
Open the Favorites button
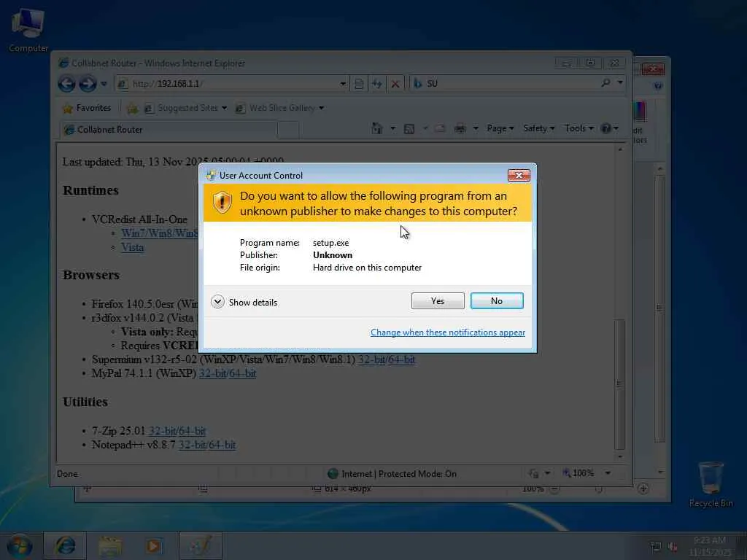pyautogui.click(x=87, y=108)
